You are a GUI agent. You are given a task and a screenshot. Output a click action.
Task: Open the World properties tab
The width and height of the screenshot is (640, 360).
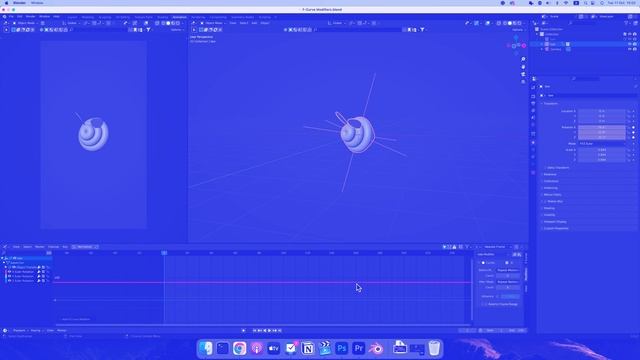[533, 125]
